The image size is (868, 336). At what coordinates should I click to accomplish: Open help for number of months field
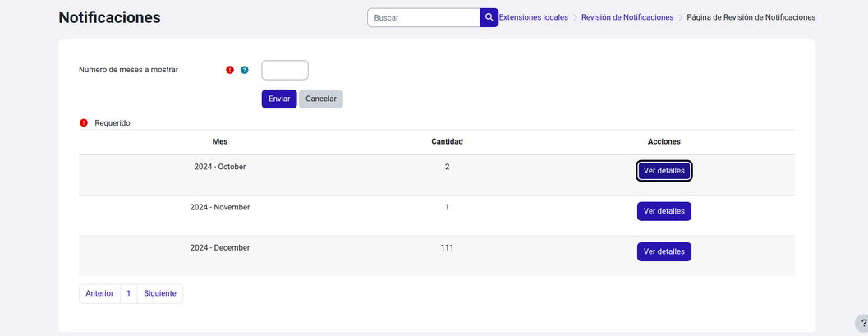(245, 70)
